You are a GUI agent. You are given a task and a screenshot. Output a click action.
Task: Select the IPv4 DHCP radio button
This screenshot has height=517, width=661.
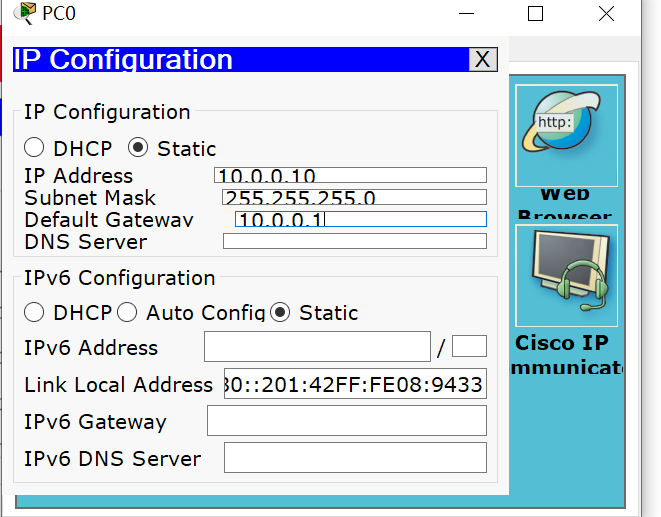(34, 148)
